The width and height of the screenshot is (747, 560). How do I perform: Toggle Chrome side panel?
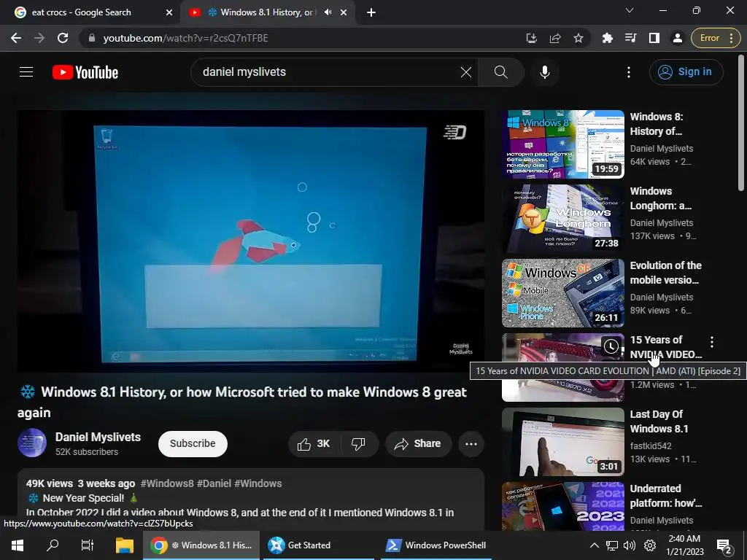tap(654, 38)
